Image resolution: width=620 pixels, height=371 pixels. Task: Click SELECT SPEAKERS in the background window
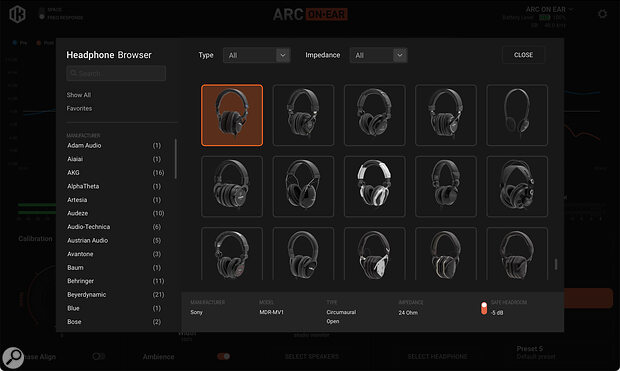coord(312,356)
